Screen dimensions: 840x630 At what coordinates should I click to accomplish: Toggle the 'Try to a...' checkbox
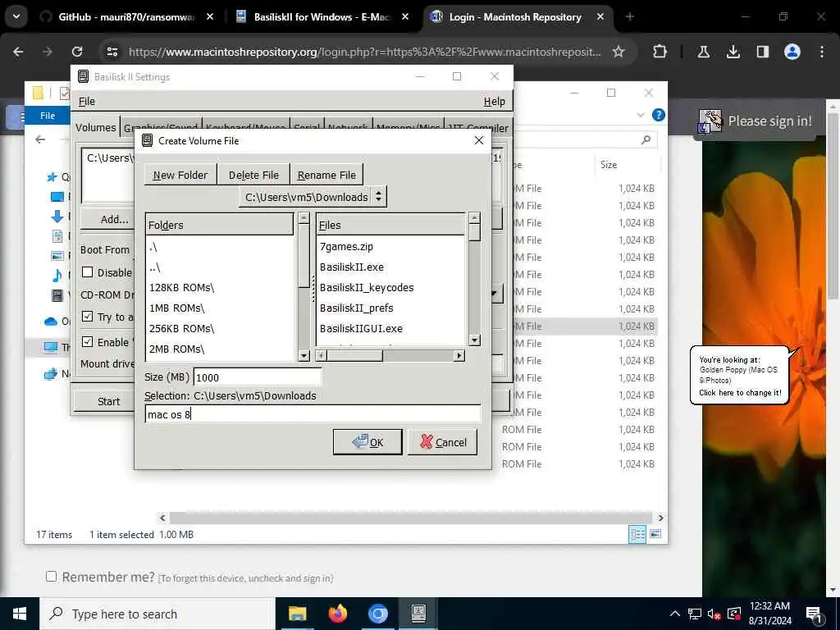(87, 316)
